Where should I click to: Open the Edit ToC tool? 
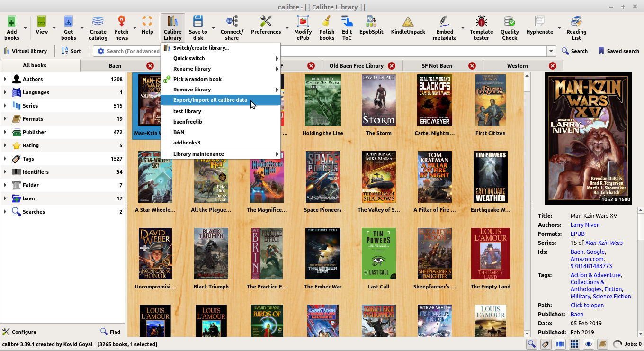pos(347,28)
